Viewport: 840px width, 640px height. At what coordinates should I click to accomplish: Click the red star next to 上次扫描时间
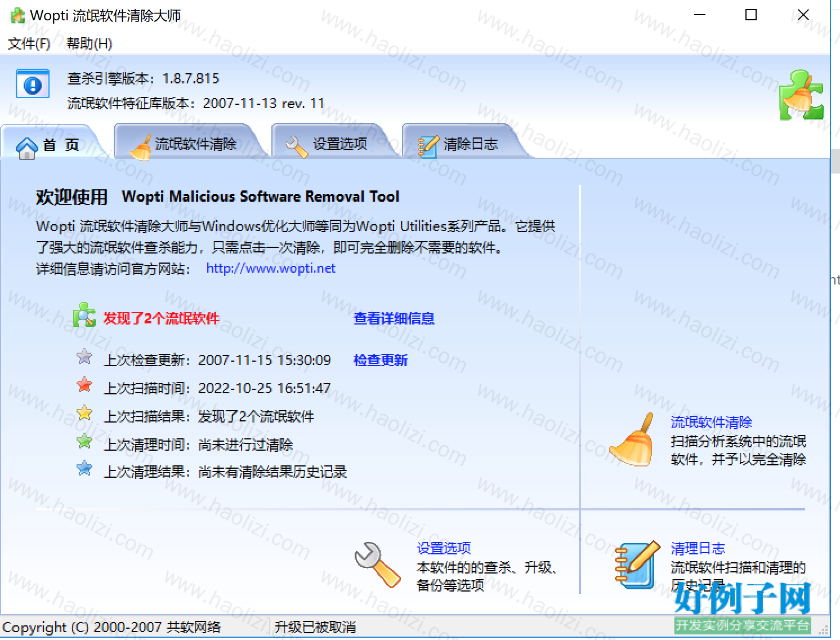84,385
